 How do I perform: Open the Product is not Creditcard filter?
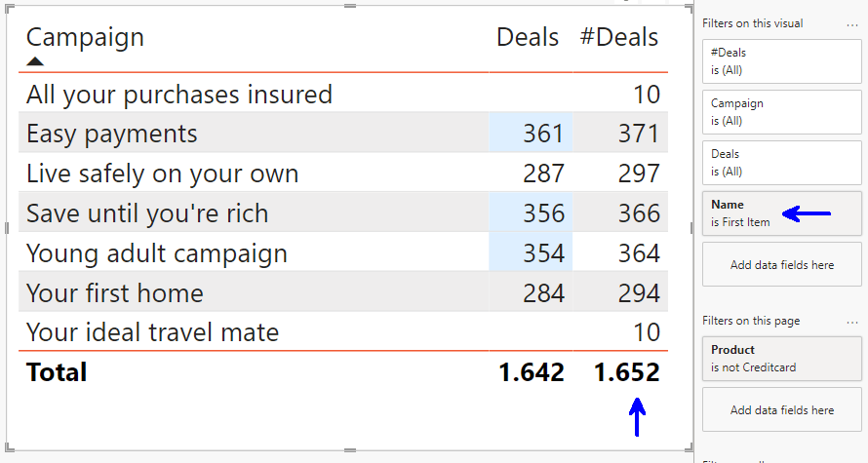[x=781, y=358]
